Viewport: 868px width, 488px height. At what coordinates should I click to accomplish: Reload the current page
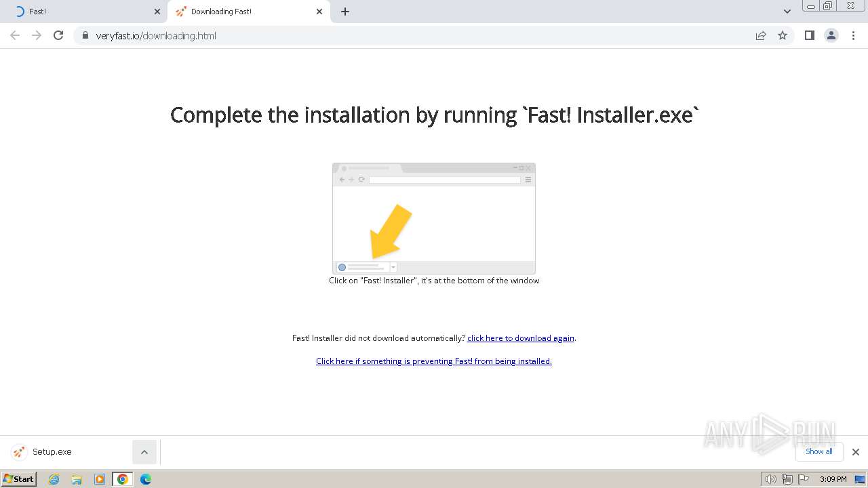(58, 35)
